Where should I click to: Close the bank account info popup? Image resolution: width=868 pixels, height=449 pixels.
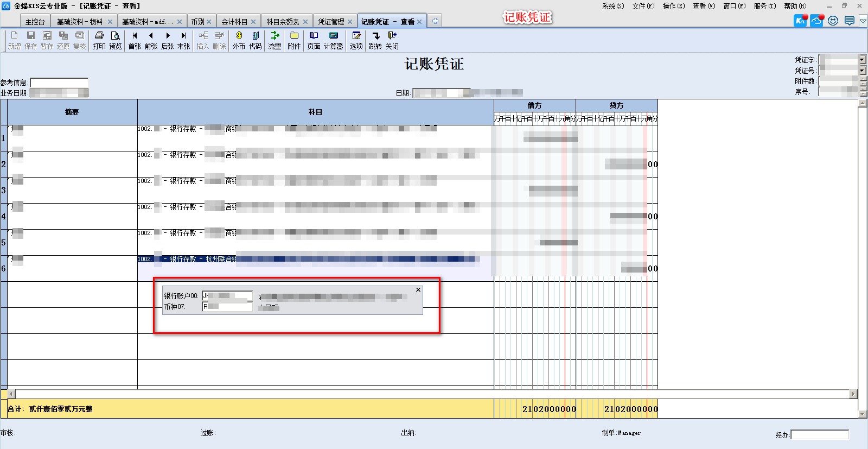coord(418,290)
